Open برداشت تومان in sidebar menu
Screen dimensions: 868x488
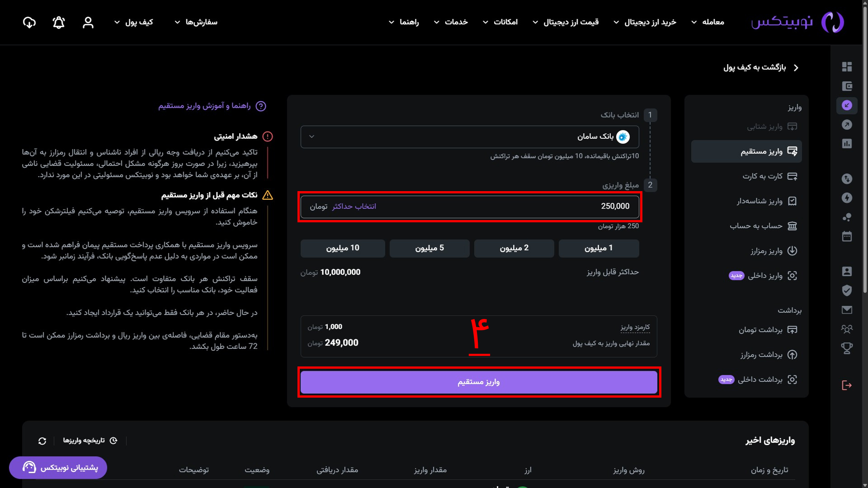point(760,330)
